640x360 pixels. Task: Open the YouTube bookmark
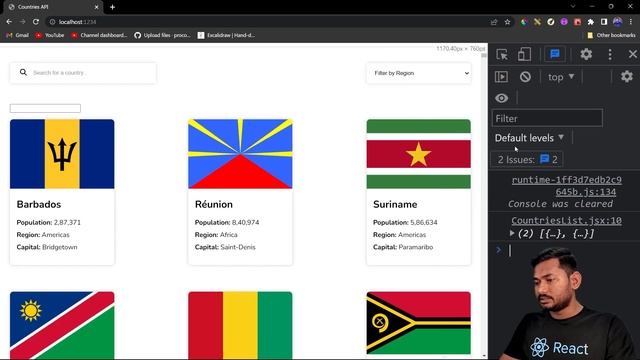point(50,35)
